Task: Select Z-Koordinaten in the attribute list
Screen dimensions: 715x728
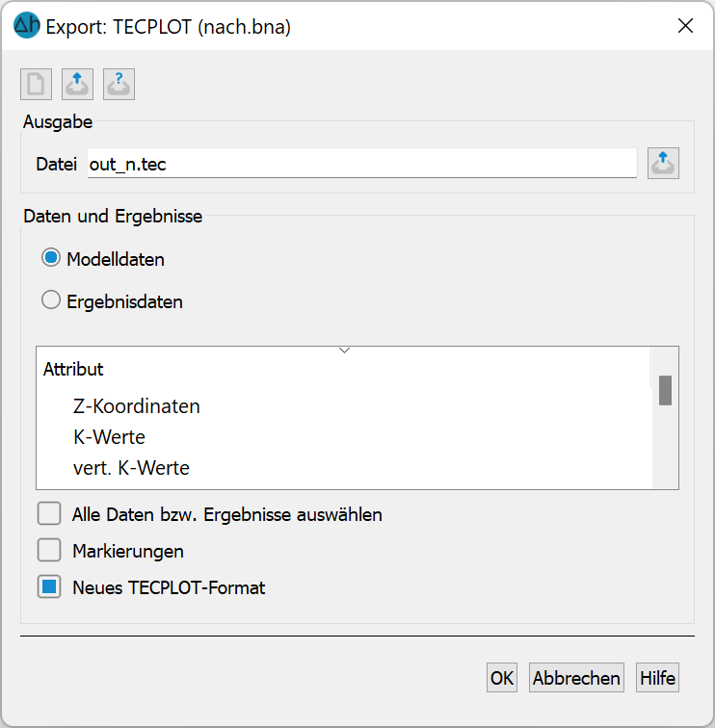Action: click(137, 406)
